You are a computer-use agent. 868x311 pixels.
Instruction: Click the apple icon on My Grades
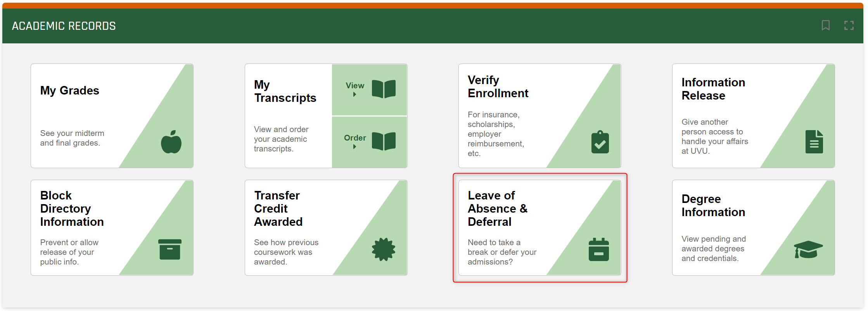pos(171,142)
